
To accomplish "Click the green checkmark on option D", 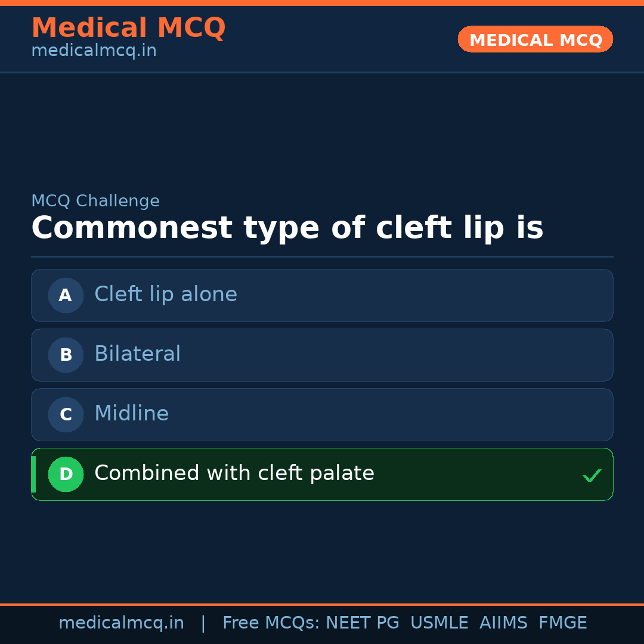I will [x=592, y=475].
